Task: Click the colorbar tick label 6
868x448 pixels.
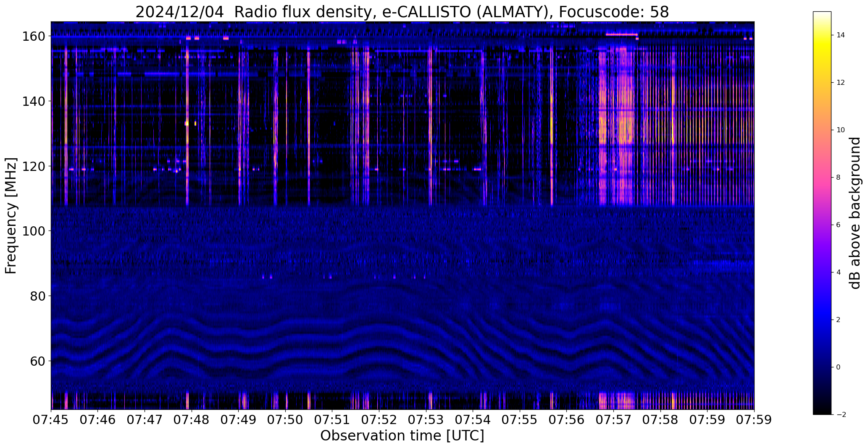Action: click(x=839, y=225)
